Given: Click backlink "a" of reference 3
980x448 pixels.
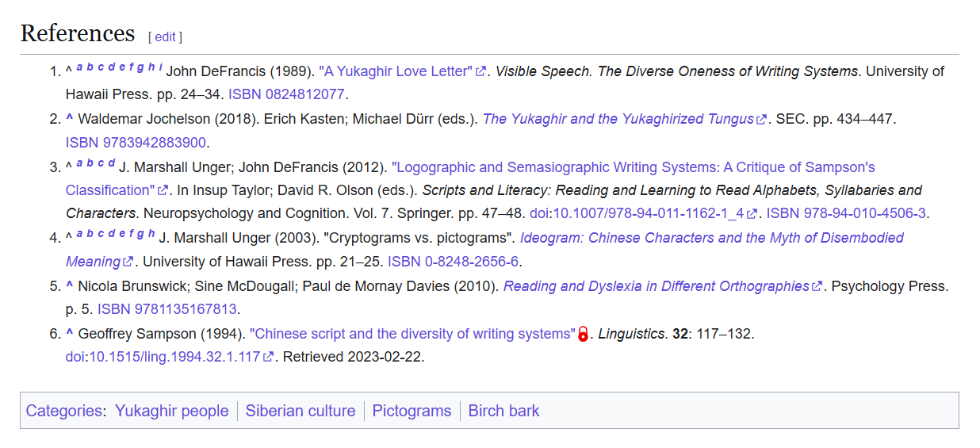Looking at the screenshot, I should pos(79,163).
